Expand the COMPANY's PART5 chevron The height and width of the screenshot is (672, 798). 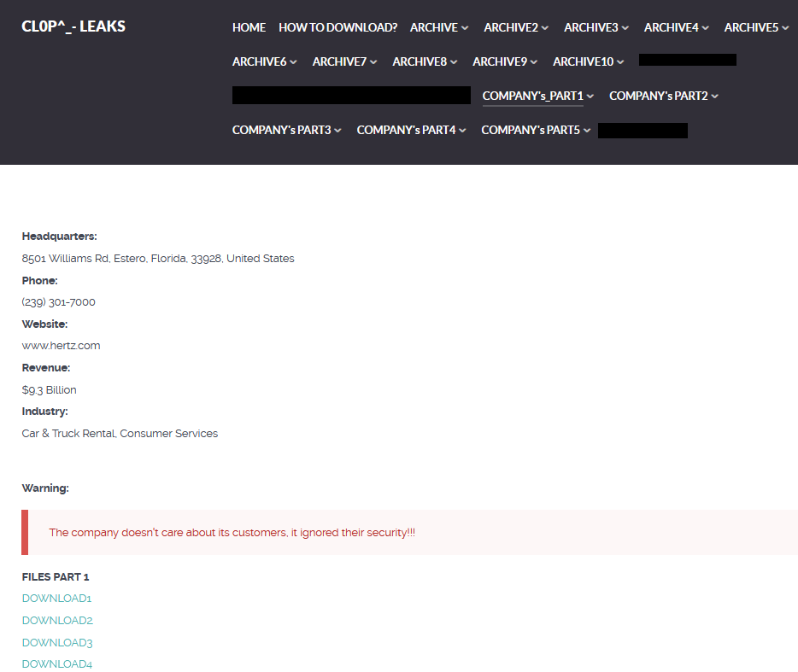(587, 131)
